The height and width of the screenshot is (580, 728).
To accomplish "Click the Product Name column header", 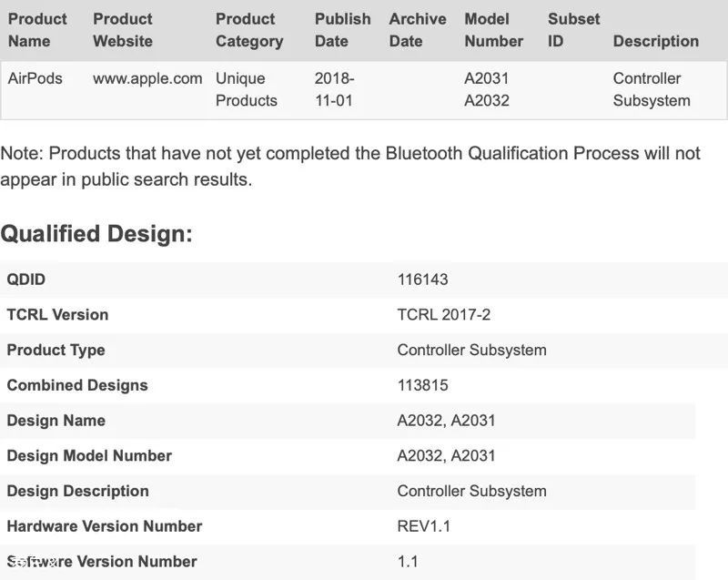I will [x=37, y=30].
